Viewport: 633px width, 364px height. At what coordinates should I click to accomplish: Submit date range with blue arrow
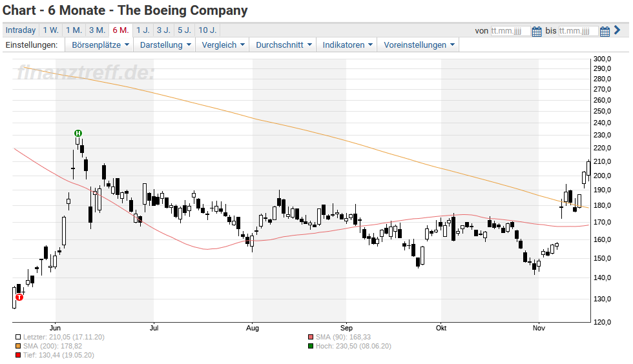[617, 30]
